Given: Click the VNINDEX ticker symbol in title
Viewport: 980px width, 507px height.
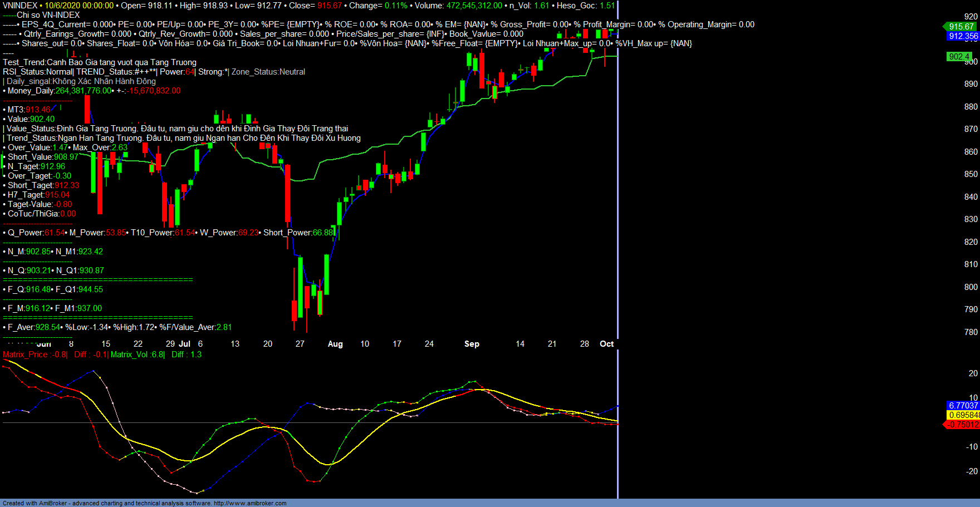Looking at the screenshot, I should [20, 6].
